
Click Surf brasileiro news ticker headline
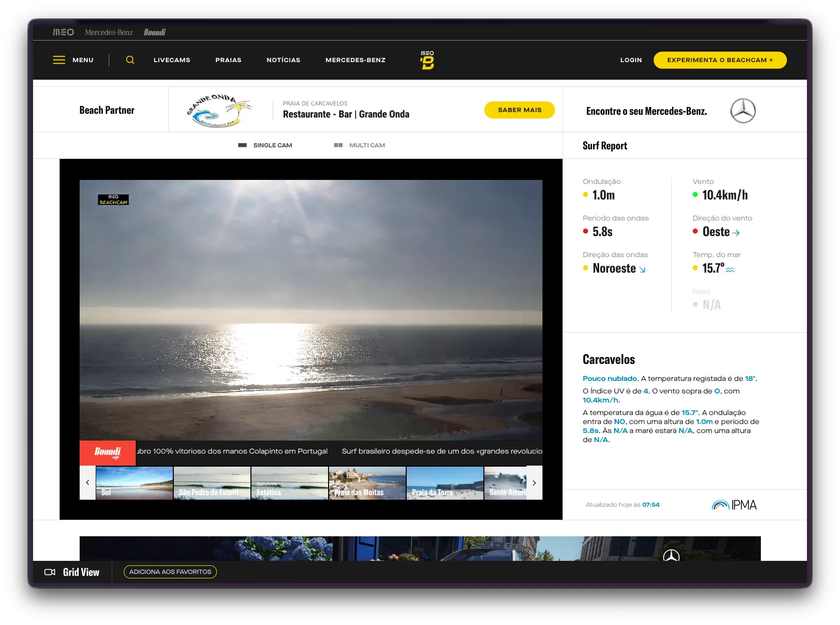click(442, 451)
